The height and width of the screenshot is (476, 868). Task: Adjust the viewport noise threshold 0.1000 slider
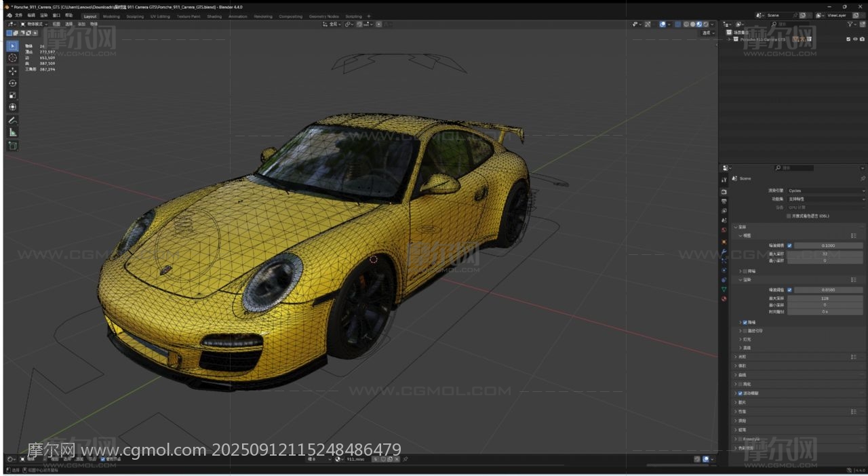point(828,245)
